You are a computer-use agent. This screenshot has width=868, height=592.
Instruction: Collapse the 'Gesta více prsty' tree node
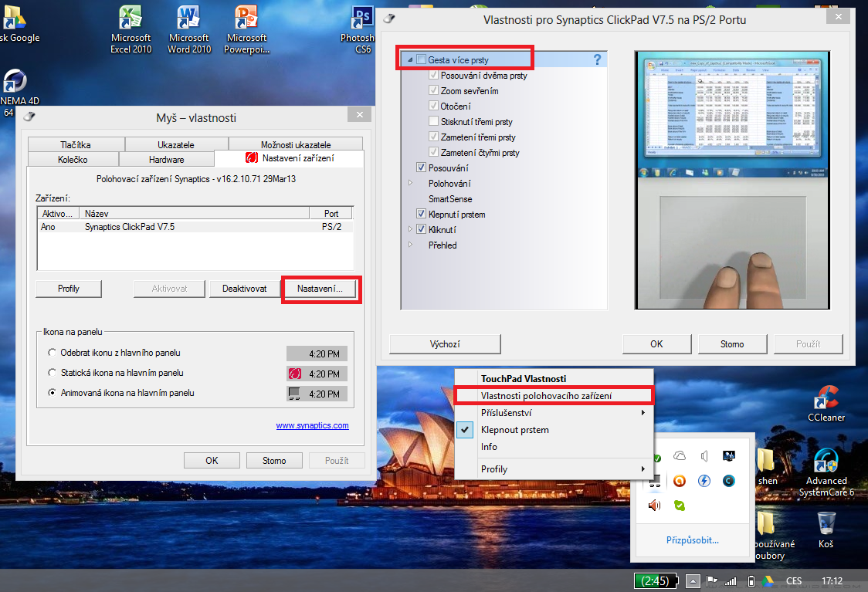tap(410, 59)
